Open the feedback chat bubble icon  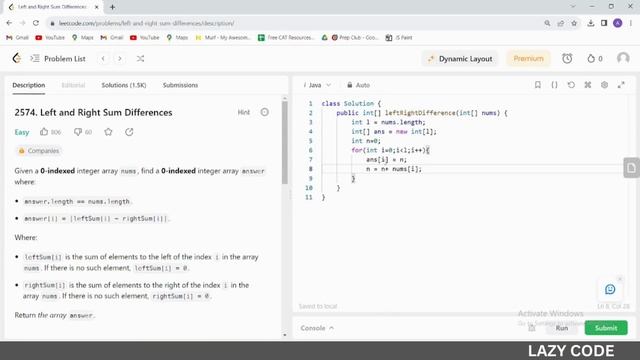tap(610, 289)
